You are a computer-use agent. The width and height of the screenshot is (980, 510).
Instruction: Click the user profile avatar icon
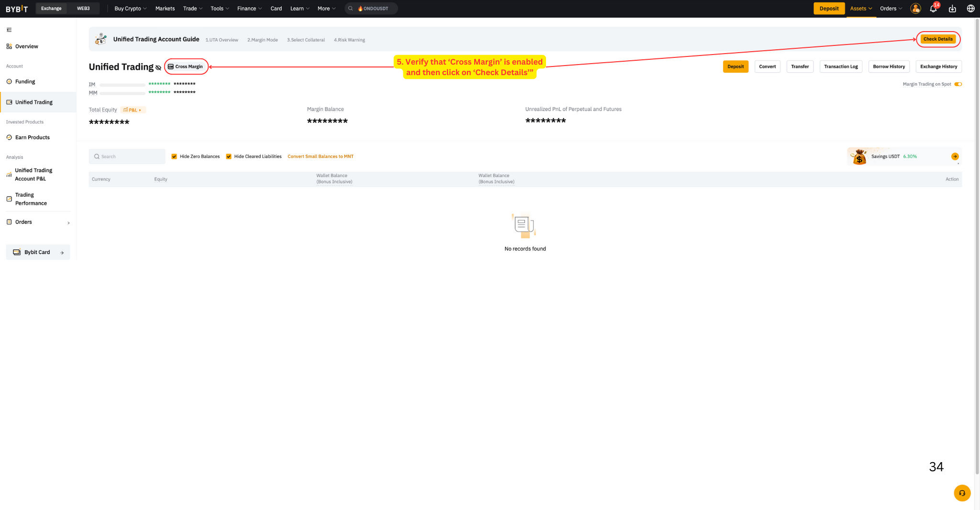[x=915, y=9]
